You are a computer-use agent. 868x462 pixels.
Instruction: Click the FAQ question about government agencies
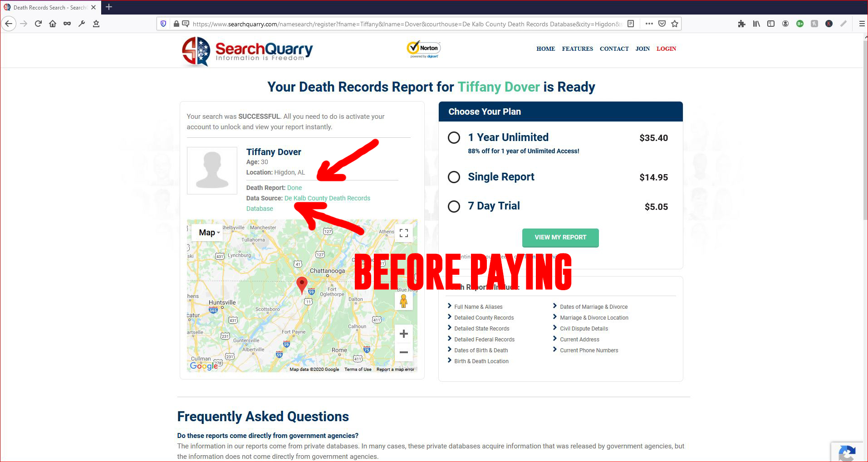pyautogui.click(x=268, y=436)
